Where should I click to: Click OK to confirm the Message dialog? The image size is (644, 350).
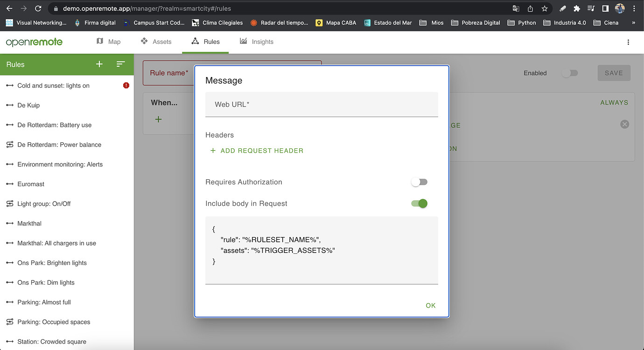pos(430,305)
